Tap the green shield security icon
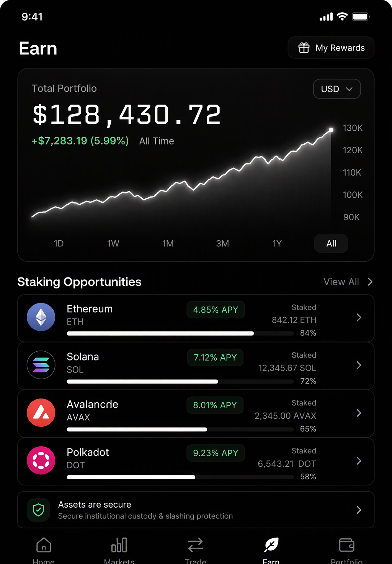Image resolution: width=392 pixels, height=564 pixels. pyautogui.click(x=38, y=510)
